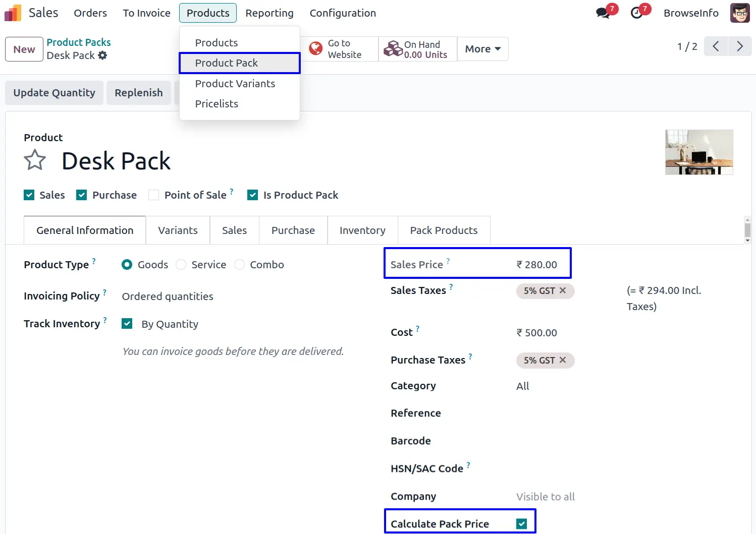
Task: Click the Sales app logo icon
Action: pyautogui.click(x=13, y=13)
